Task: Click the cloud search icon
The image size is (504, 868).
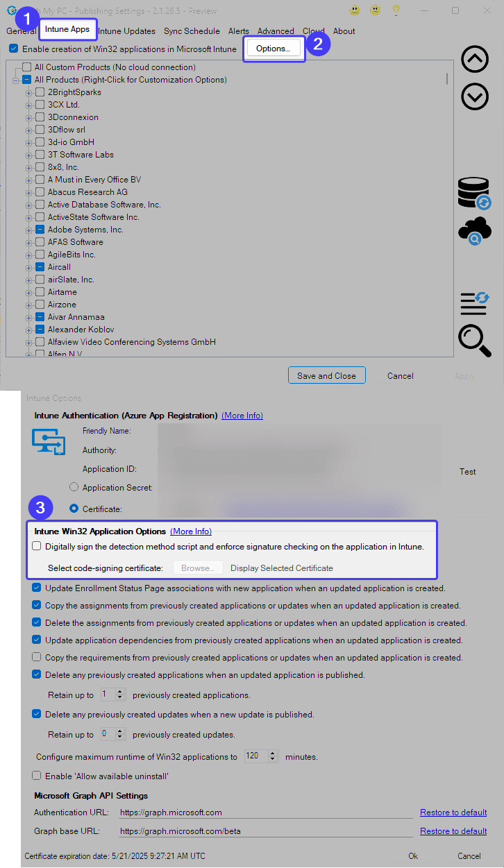Action: 475,231
